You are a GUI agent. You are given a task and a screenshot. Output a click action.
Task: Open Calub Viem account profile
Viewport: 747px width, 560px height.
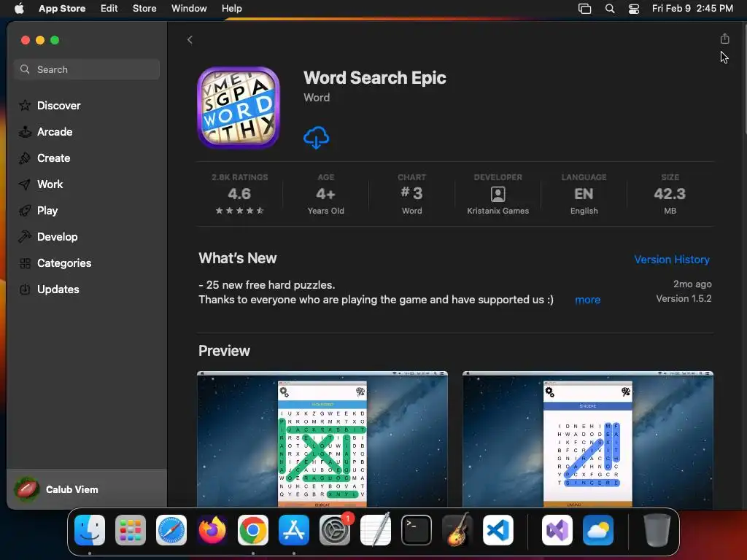point(57,489)
